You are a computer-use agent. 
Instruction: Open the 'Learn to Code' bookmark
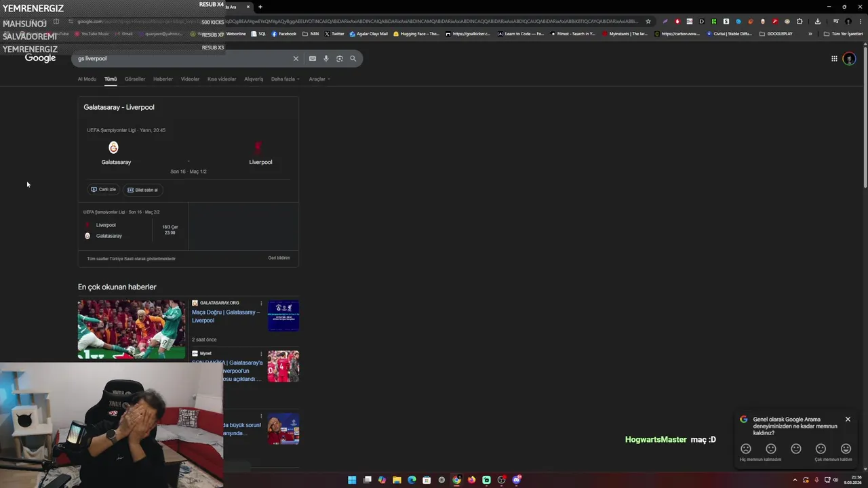(521, 34)
